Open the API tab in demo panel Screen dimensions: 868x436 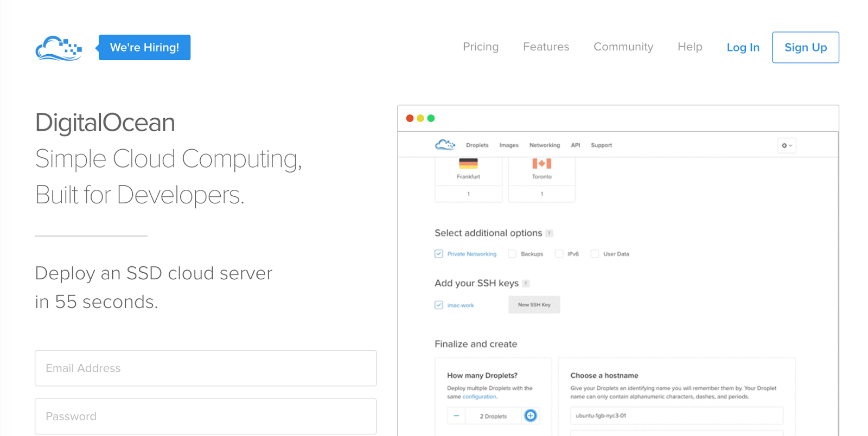point(576,145)
